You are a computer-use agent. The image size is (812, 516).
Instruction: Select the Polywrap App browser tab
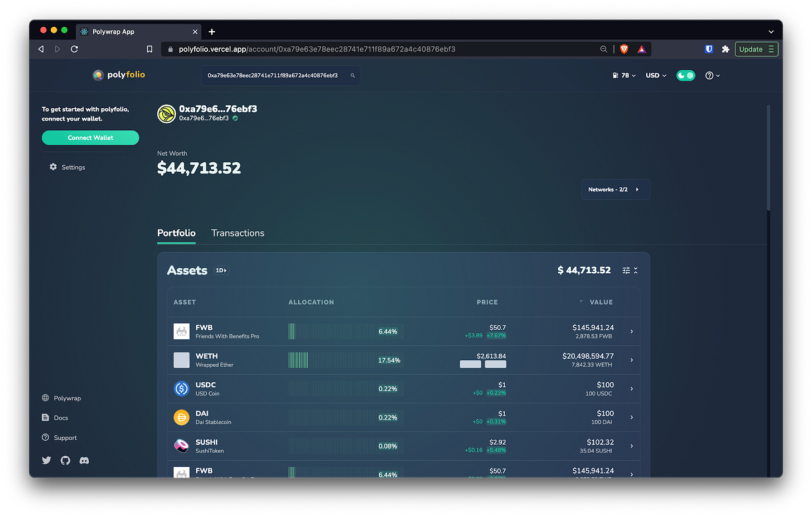tap(139, 32)
